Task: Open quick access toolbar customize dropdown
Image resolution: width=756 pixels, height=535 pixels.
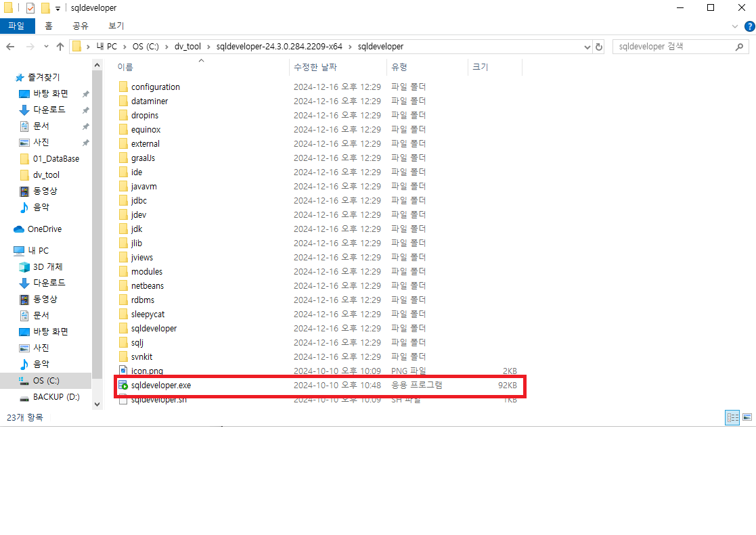Action: click(58, 8)
